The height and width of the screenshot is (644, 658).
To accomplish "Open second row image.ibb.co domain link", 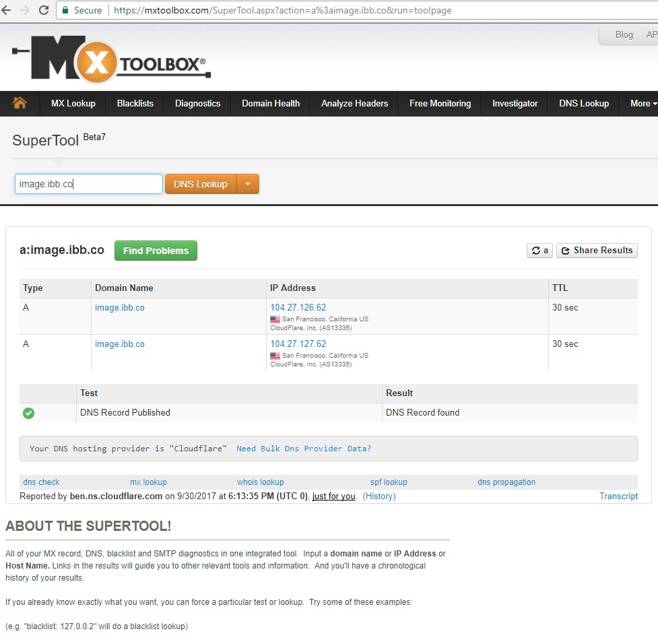I will 120,344.
